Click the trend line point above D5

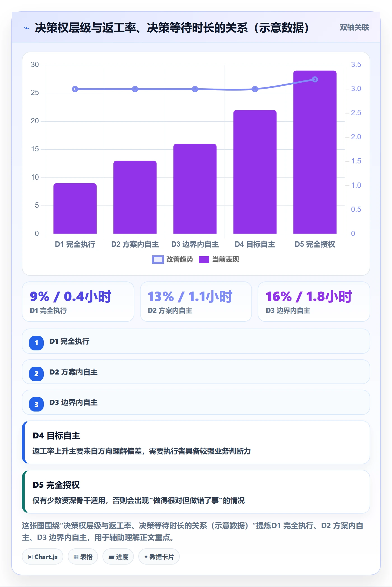315,80
